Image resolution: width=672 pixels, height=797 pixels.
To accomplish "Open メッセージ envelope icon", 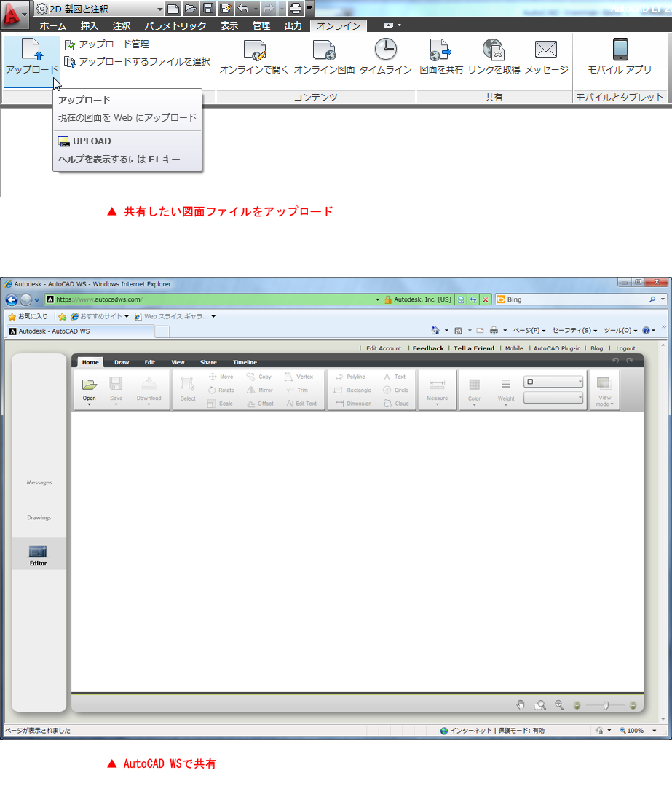I will coord(546,56).
